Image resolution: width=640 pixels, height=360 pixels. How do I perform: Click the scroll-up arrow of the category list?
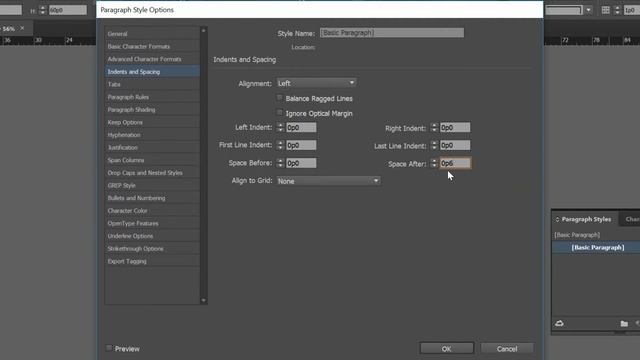[203, 31]
